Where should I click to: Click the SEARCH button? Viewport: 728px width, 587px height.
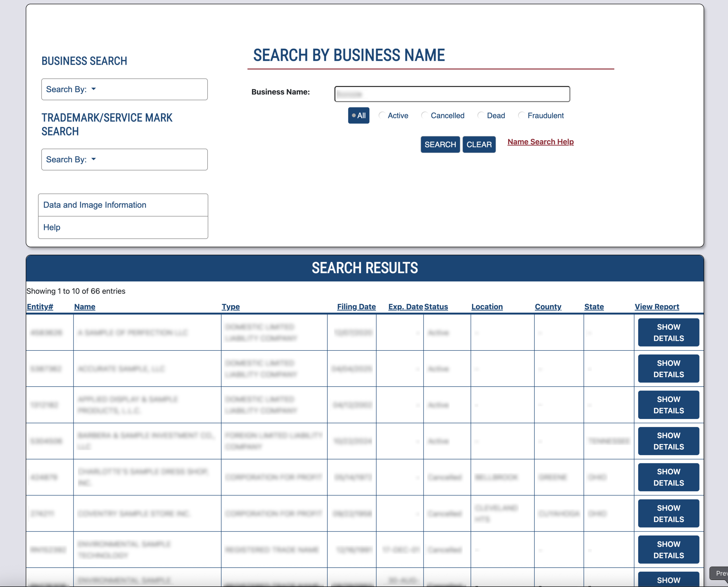(x=440, y=145)
